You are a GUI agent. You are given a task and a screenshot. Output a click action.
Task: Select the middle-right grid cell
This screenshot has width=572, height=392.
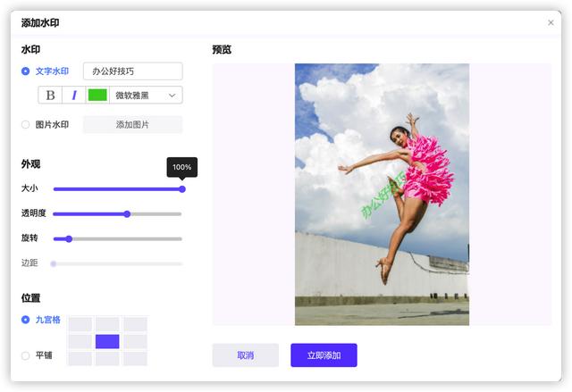click(135, 341)
